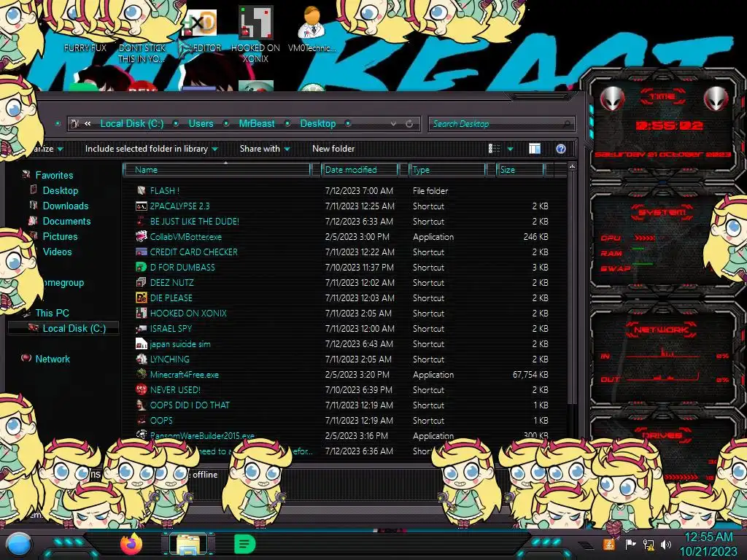Open the Explorer help icon

tap(561, 149)
